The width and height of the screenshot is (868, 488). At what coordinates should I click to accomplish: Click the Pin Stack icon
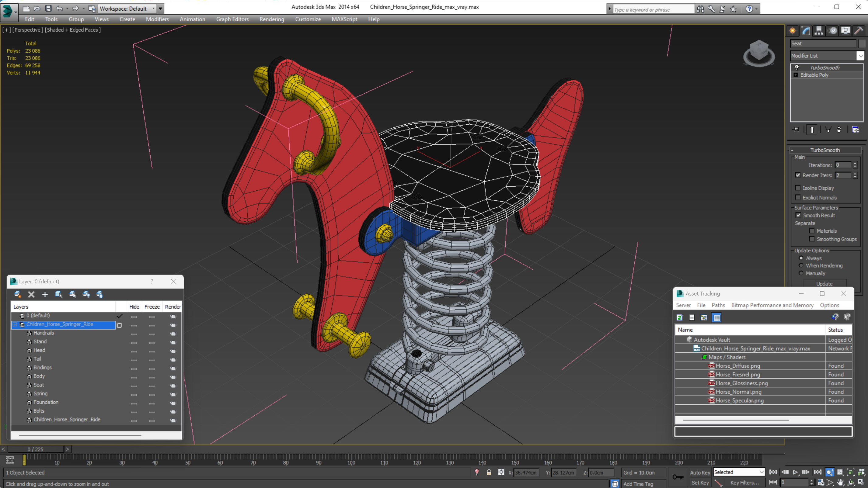796,130
